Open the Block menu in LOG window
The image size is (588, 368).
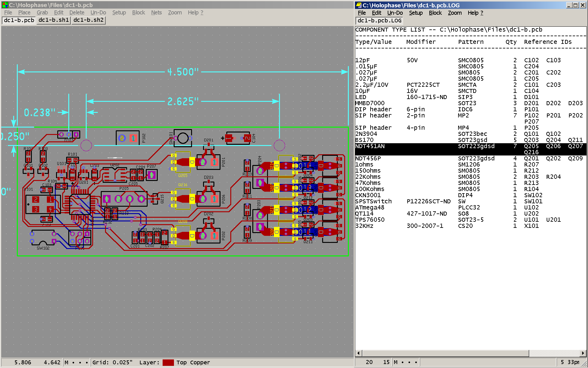435,13
